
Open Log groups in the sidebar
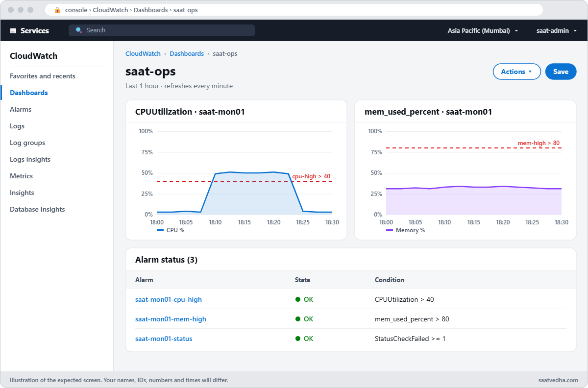(x=27, y=143)
